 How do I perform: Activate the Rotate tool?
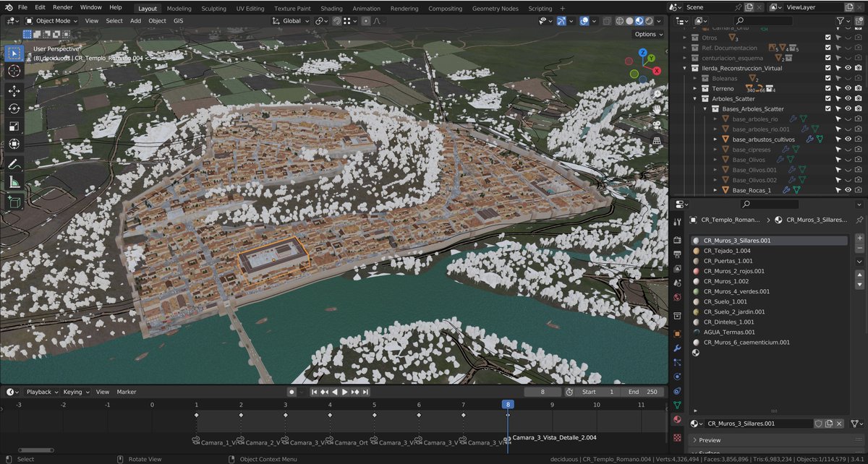click(14, 108)
